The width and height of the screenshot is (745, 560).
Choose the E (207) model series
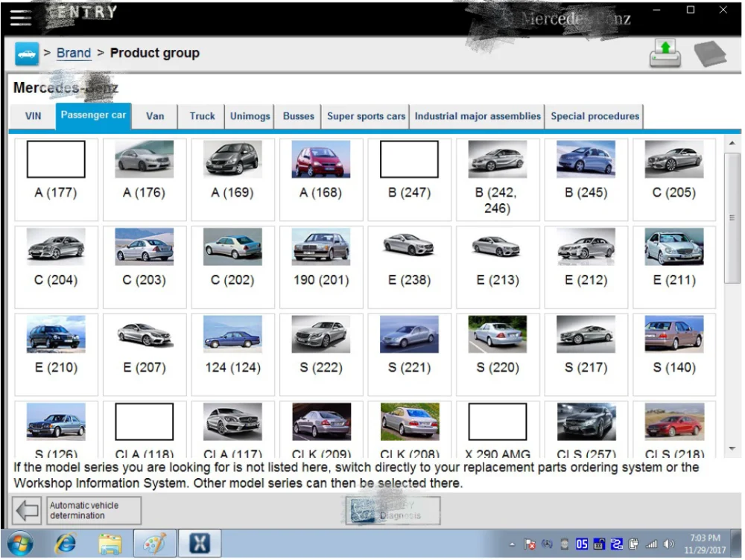(x=145, y=354)
